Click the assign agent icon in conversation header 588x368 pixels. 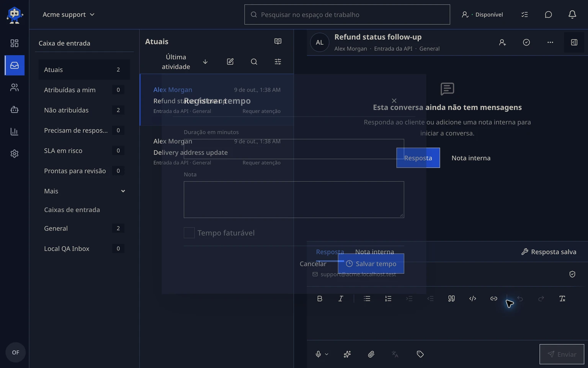503,43
